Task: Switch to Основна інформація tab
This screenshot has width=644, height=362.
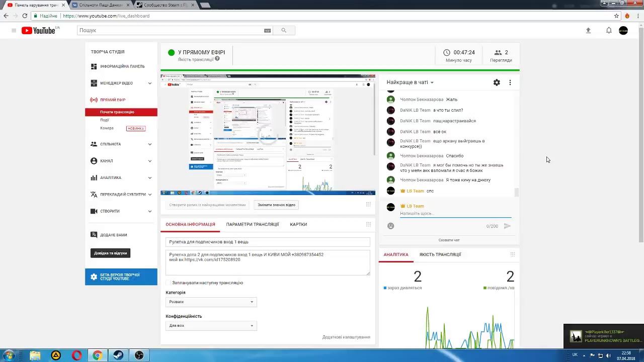Action: 190,225
